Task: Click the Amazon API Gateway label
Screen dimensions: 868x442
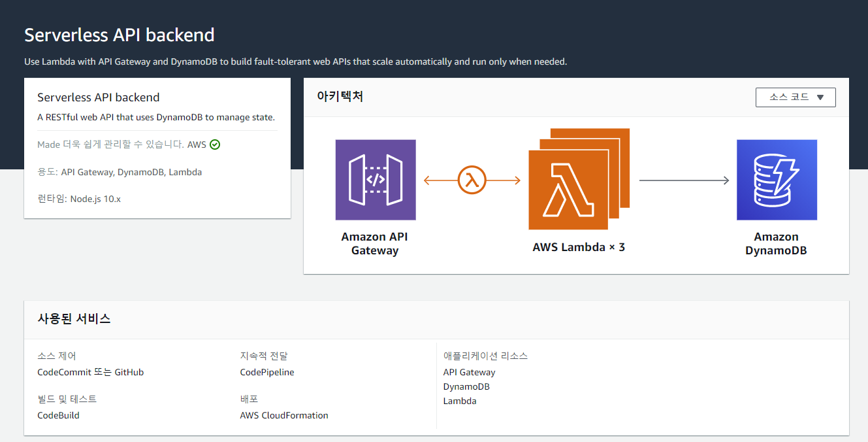Action: pos(375,244)
